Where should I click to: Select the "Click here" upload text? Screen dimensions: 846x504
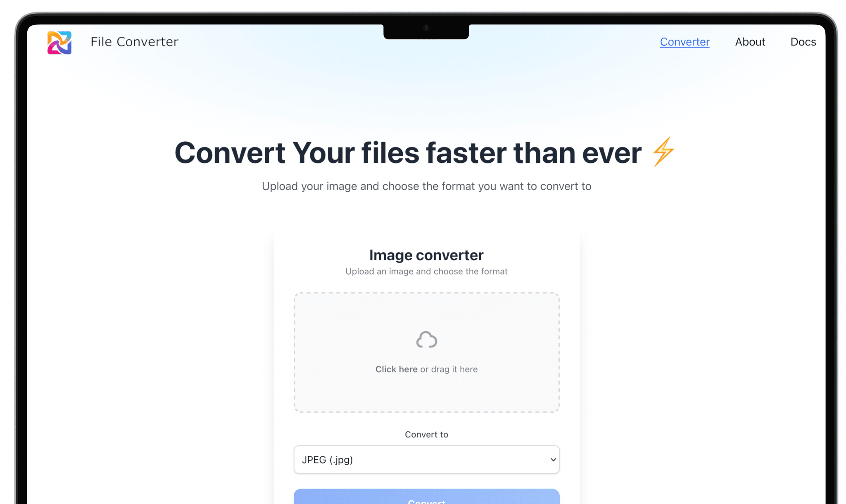396,369
